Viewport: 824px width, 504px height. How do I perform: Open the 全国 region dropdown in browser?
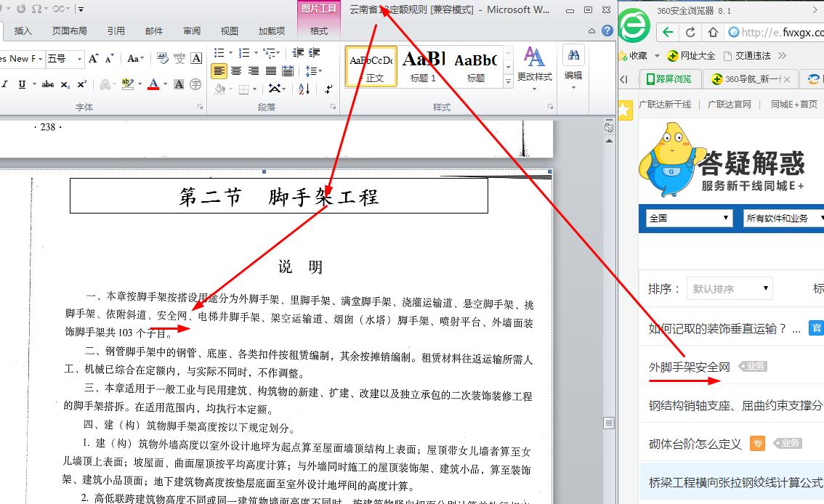click(689, 218)
